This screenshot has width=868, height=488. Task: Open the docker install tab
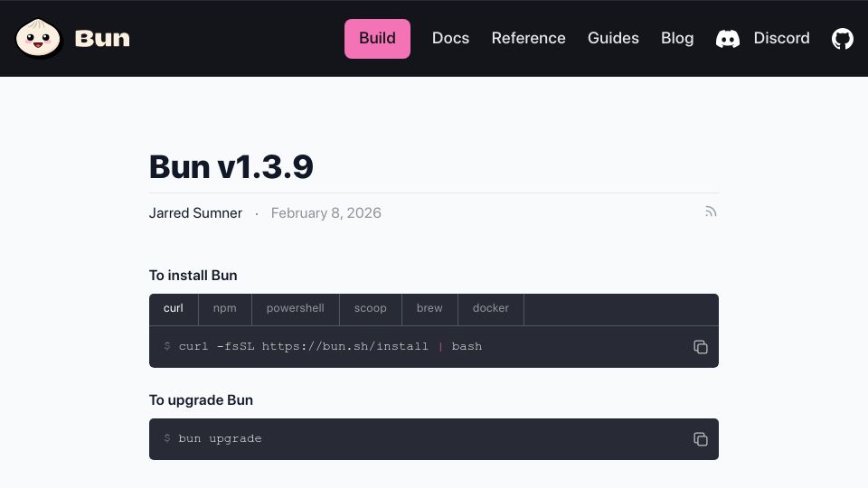(x=490, y=308)
